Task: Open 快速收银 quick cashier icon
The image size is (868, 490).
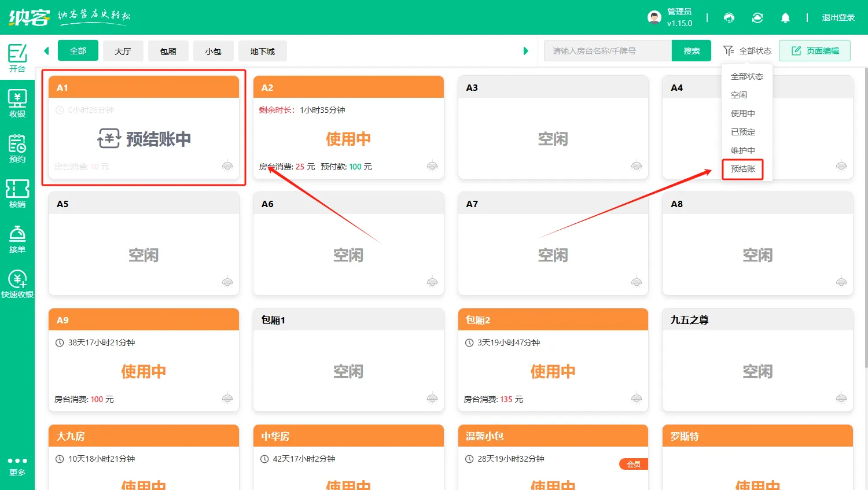Action: (x=17, y=283)
